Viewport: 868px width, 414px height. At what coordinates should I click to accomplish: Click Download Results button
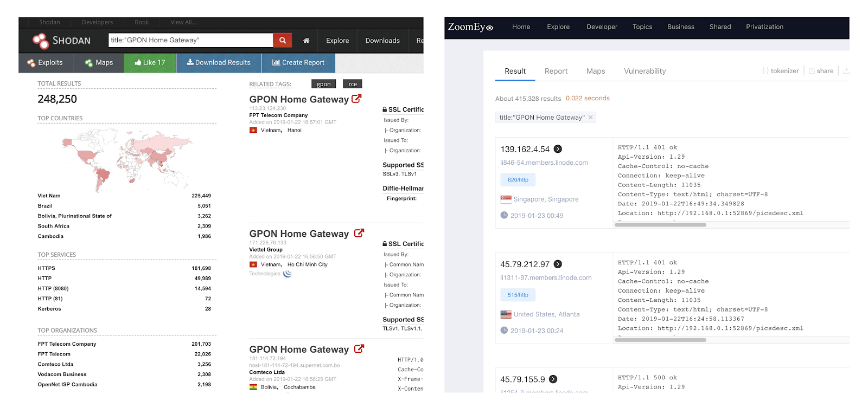[219, 63]
